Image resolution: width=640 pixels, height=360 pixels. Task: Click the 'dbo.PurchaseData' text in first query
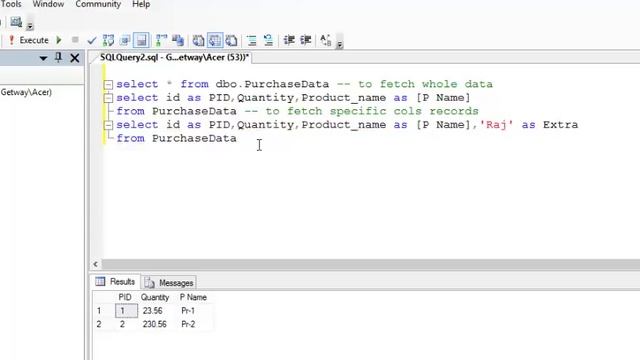point(272,84)
